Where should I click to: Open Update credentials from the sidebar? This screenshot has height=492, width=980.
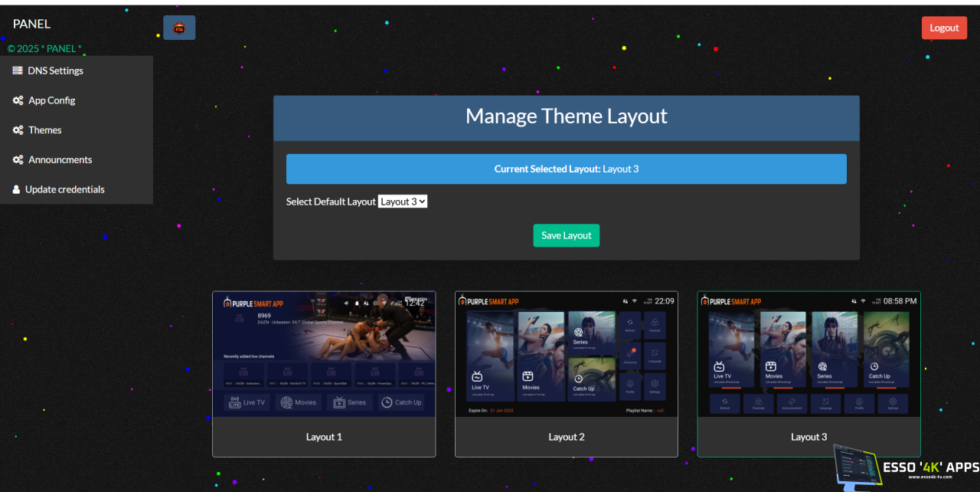[64, 189]
